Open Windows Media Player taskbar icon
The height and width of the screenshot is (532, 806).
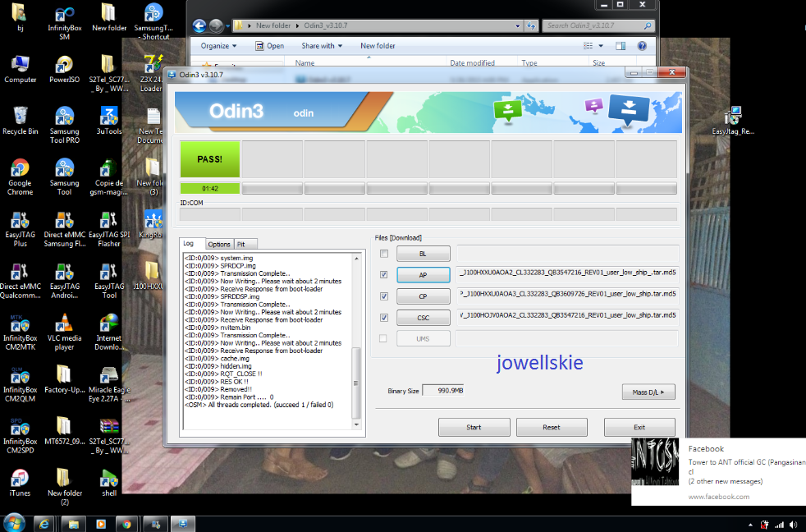click(101, 524)
